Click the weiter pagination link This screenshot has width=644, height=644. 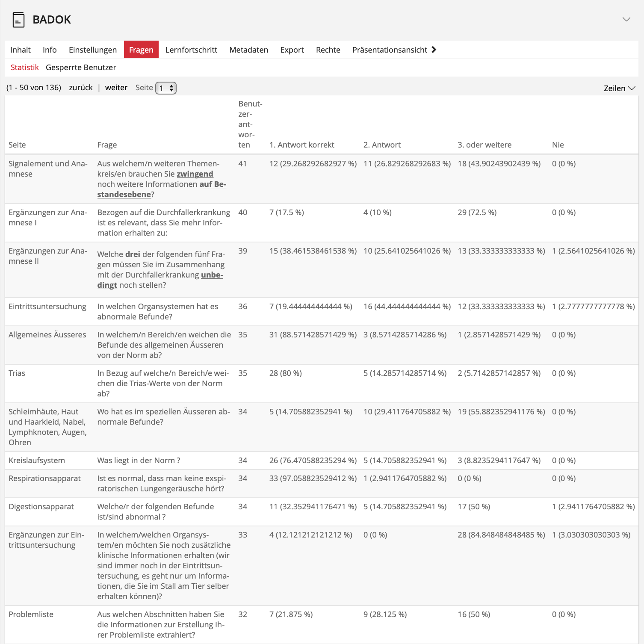(x=116, y=88)
